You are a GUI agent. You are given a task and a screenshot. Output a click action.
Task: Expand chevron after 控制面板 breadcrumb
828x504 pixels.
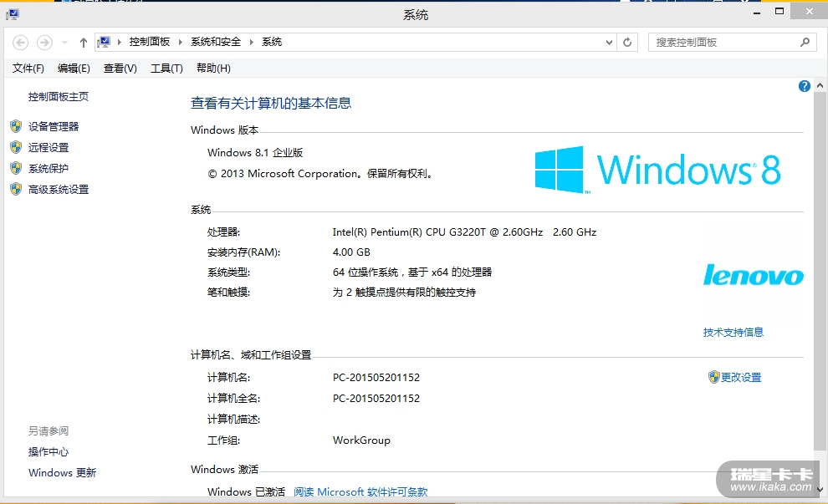point(180,43)
